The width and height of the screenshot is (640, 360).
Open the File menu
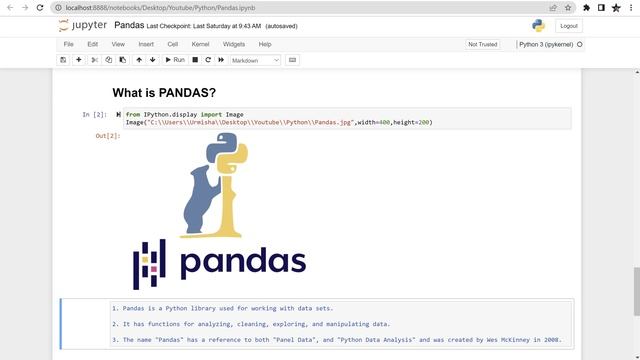click(69, 44)
